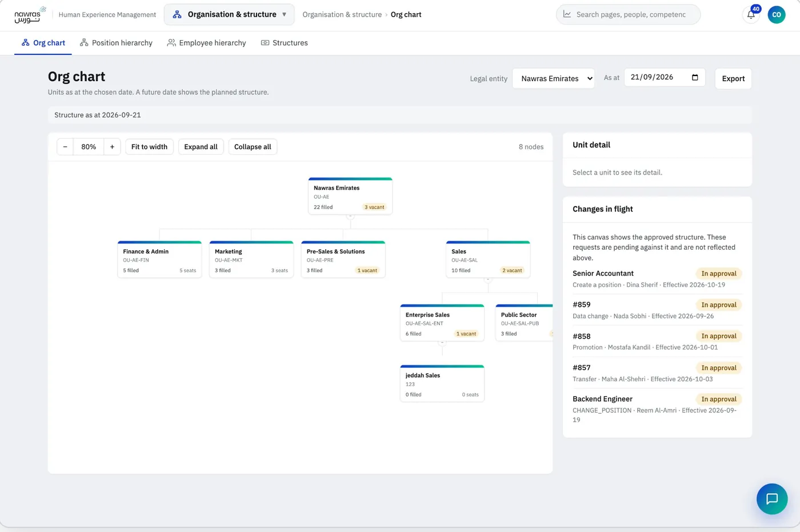
Task: Click the search bar chart icon
Action: pyautogui.click(x=567, y=14)
